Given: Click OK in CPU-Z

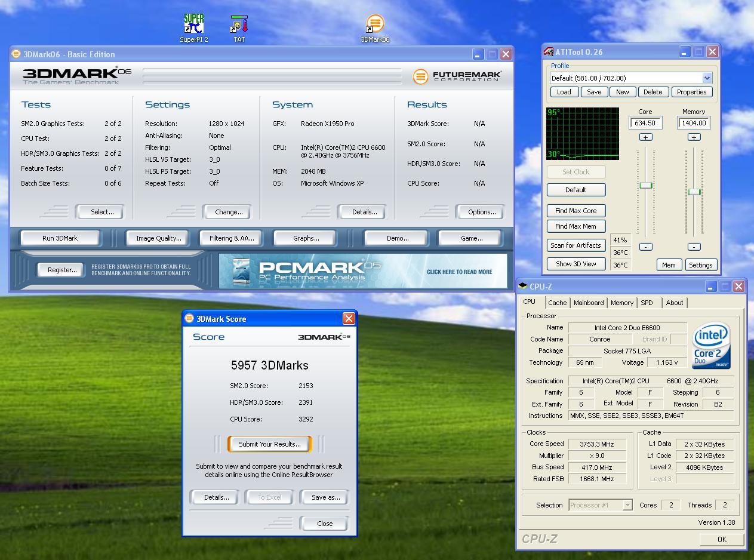Looking at the screenshot, I should click(722, 539).
